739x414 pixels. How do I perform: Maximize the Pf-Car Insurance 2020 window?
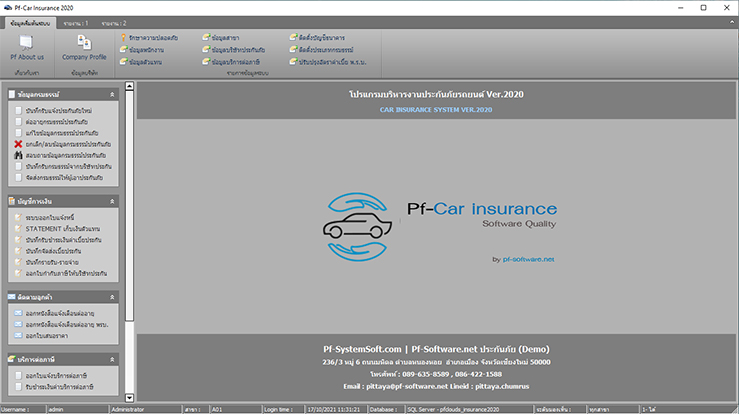[703, 8]
